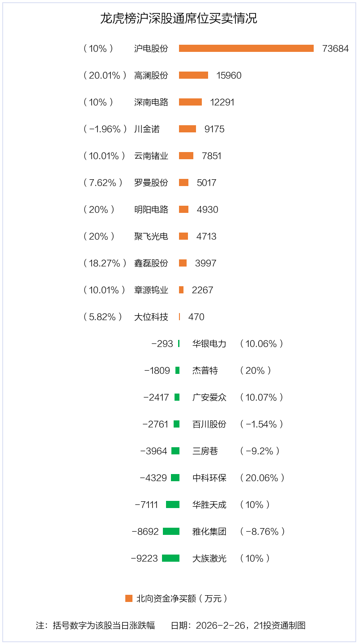
Task: Select the 中科环保 stock label
Action: tap(209, 478)
